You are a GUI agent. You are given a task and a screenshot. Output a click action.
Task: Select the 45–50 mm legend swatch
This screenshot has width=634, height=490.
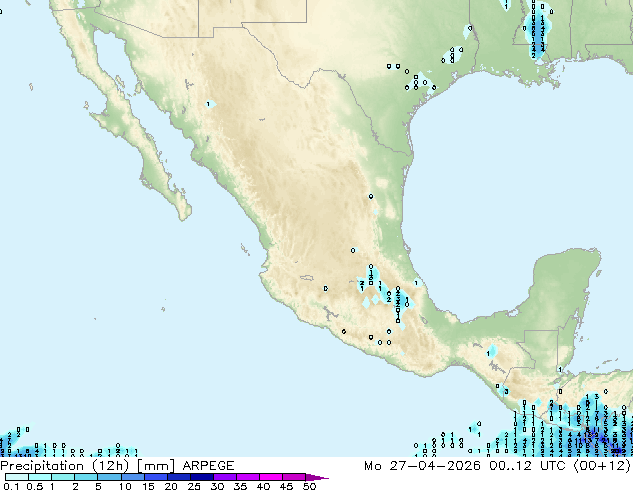(x=294, y=477)
